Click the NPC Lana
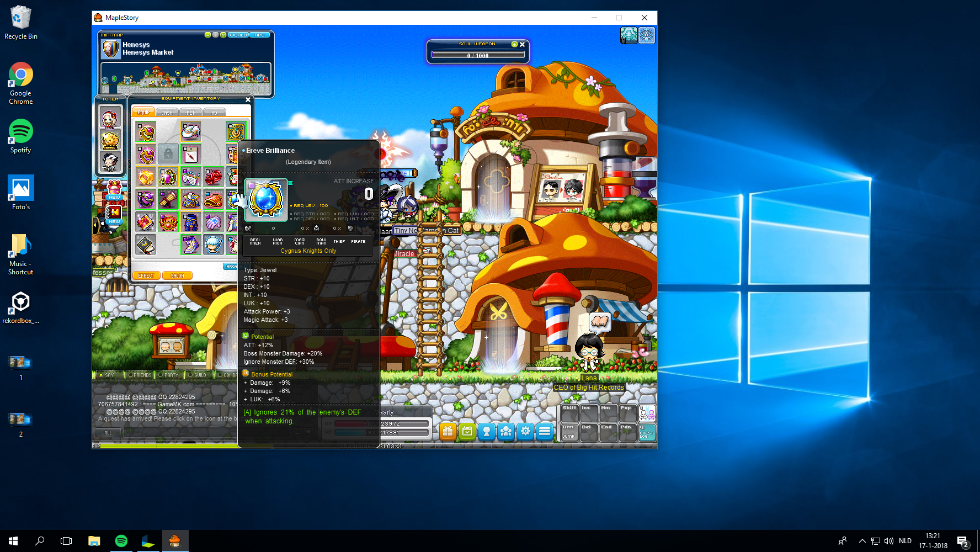The width and height of the screenshot is (980, 552). click(589, 352)
